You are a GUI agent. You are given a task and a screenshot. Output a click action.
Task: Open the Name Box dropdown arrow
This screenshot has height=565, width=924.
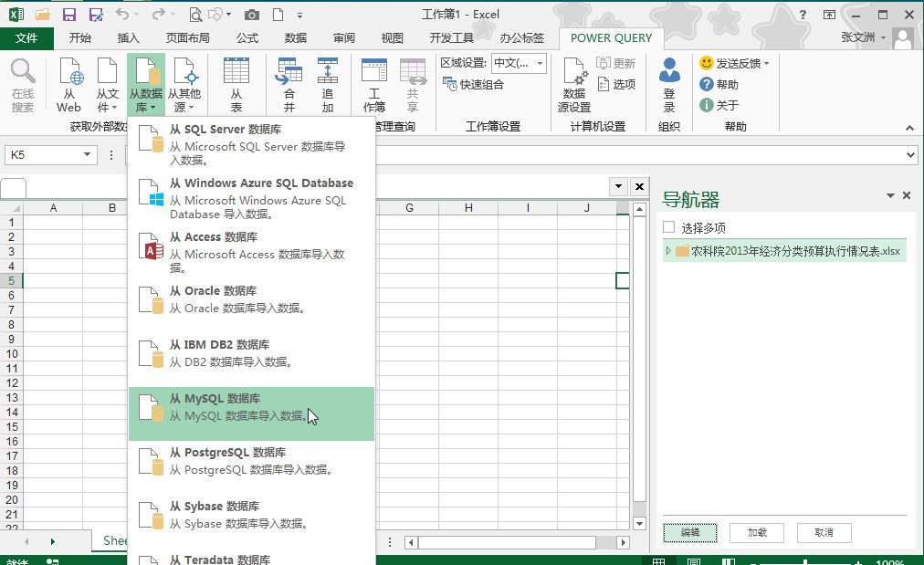coord(87,154)
